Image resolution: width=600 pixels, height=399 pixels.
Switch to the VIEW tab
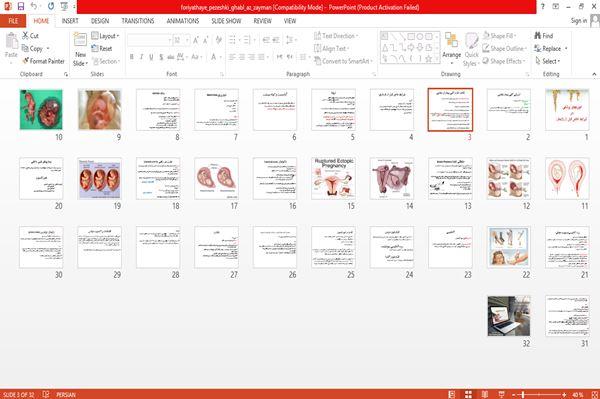coord(290,21)
